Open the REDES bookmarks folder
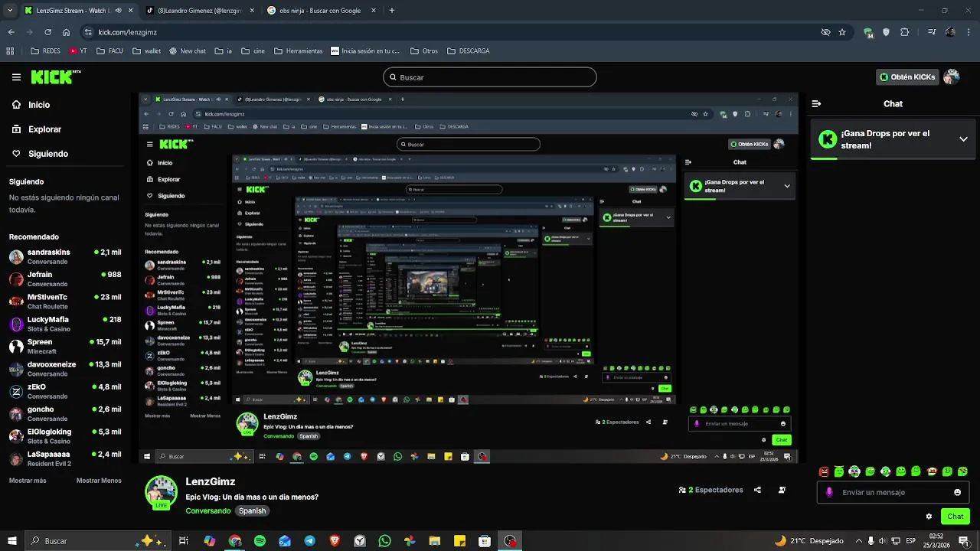980x551 pixels. tap(45, 51)
